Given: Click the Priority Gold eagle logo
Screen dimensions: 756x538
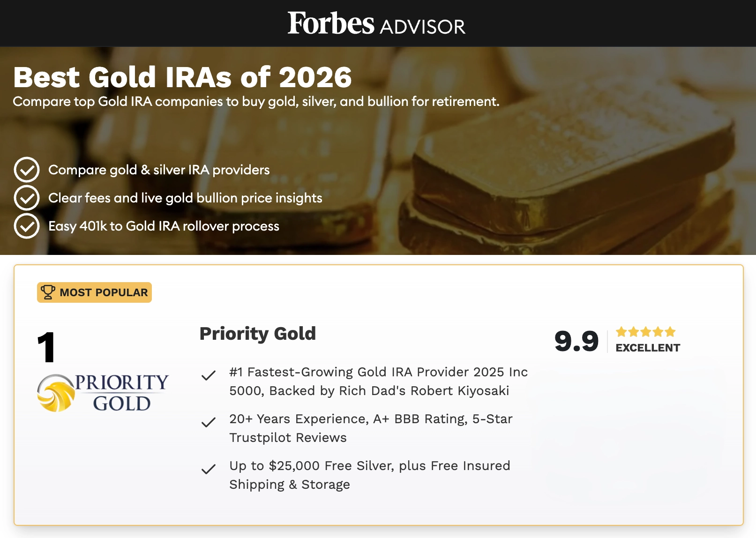Looking at the screenshot, I should point(56,393).
